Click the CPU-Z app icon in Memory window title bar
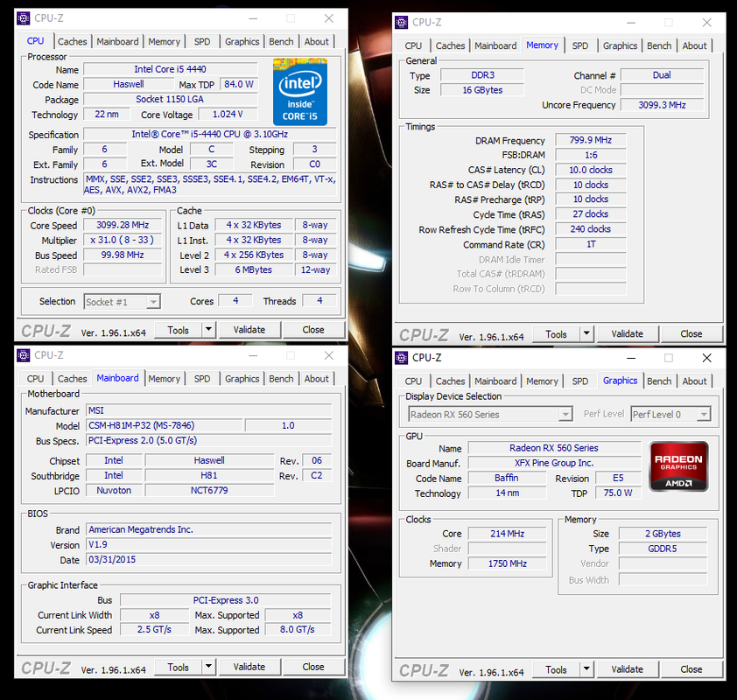Viewport: 737px width, 700px height. 401,22
